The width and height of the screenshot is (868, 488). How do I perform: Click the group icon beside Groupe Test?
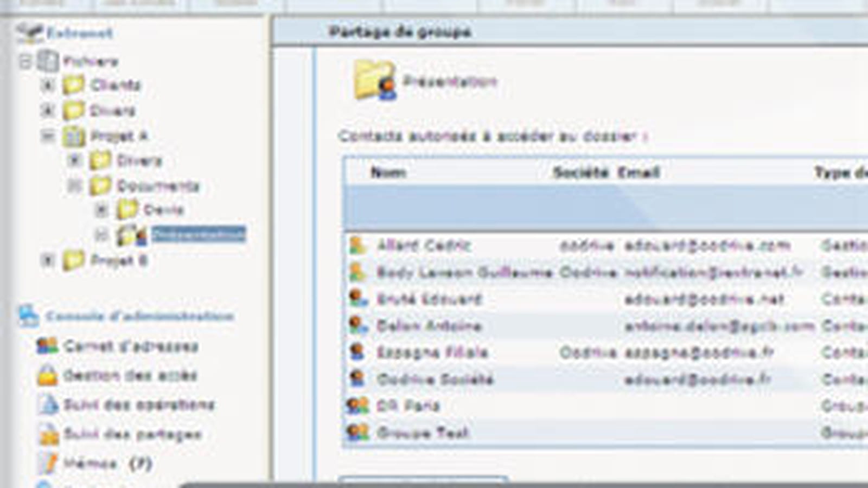coord(358,432)
